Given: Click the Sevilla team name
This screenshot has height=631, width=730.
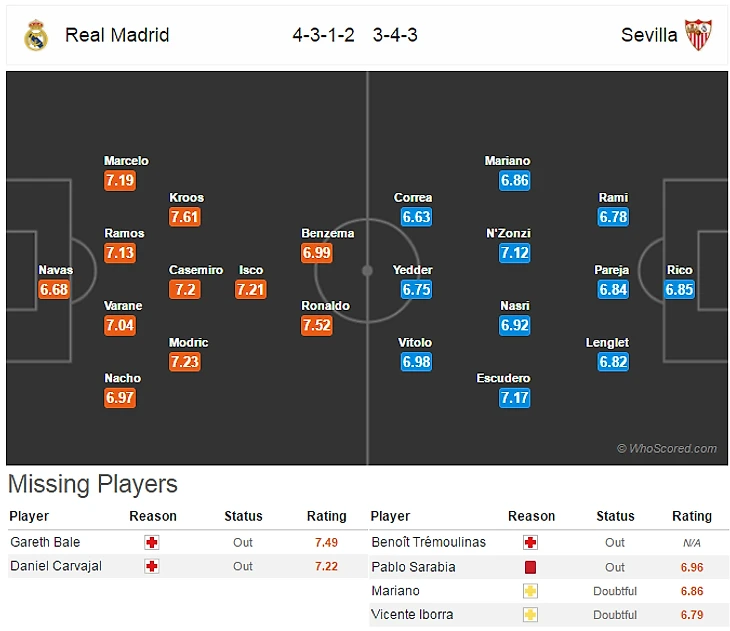Looking at the screenshot, I should [649, 35].
